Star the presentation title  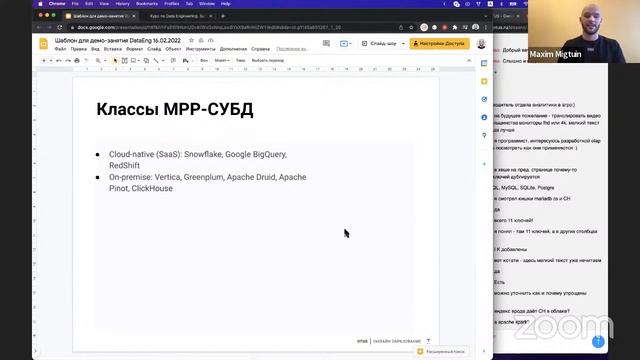pyautogui.click(x=191, y=40)
